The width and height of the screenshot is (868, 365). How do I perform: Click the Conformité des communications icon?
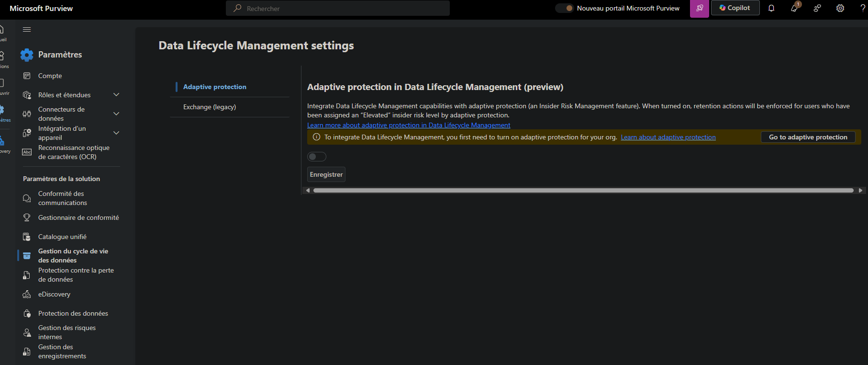click(x=27, y=198)
